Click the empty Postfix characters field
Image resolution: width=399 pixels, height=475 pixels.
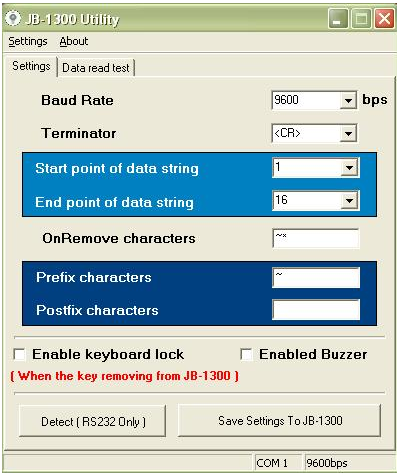point(316,310)
